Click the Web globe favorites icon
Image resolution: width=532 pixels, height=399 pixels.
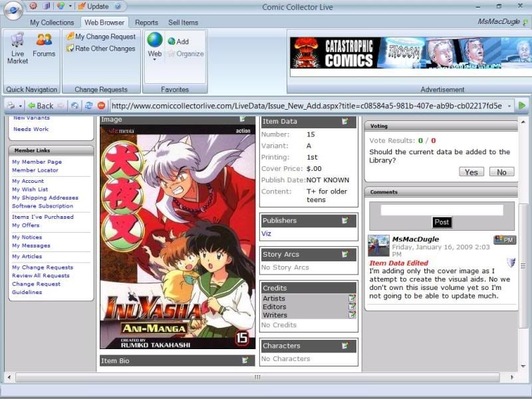[x=155, y=40]
